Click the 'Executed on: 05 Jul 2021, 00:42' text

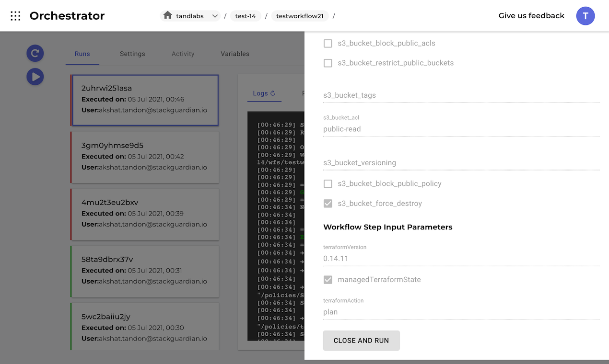pos(133,157)
